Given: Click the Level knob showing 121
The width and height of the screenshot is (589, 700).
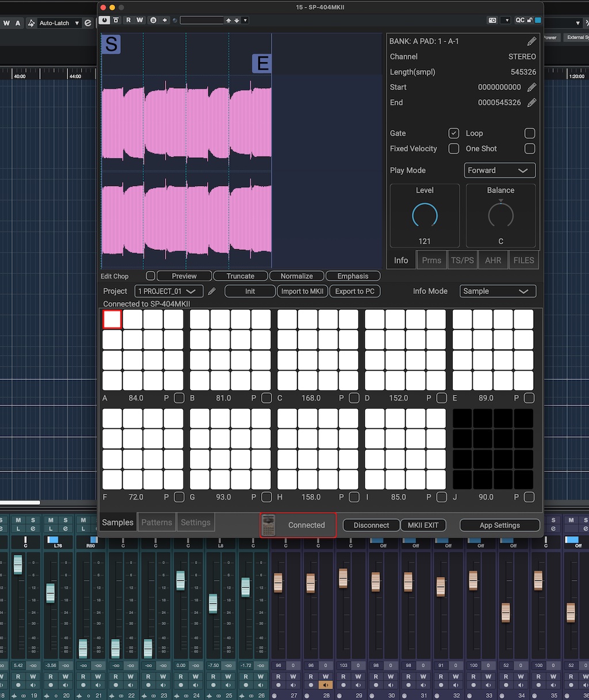Looking at the screenshot, I should coord(424,215).
